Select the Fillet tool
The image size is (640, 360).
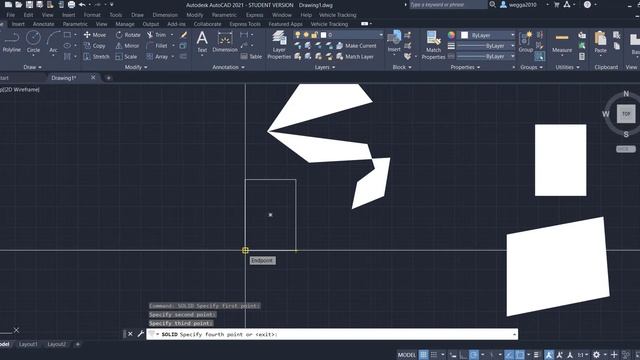pos(157,46)
